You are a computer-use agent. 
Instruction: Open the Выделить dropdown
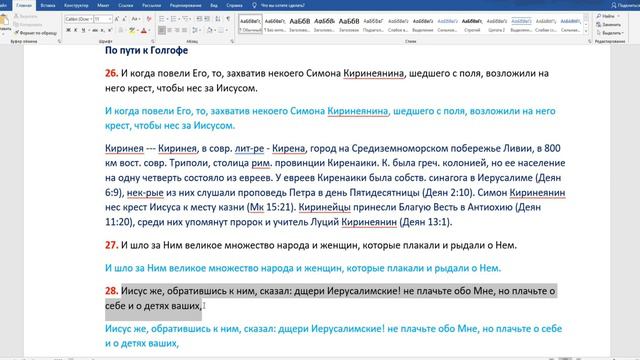[x=610, y=33]
